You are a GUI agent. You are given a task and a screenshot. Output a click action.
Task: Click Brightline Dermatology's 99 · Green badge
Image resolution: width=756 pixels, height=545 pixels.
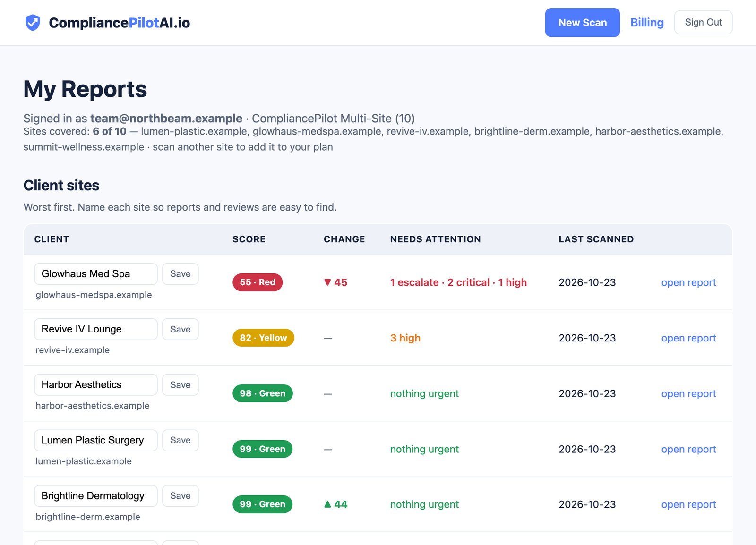(x=263, y=504)
